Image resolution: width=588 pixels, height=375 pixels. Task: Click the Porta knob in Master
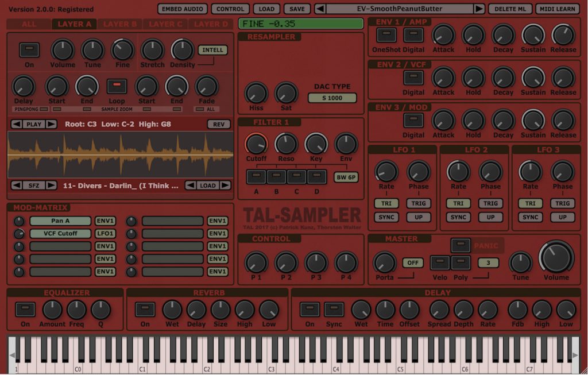[385, 262]
